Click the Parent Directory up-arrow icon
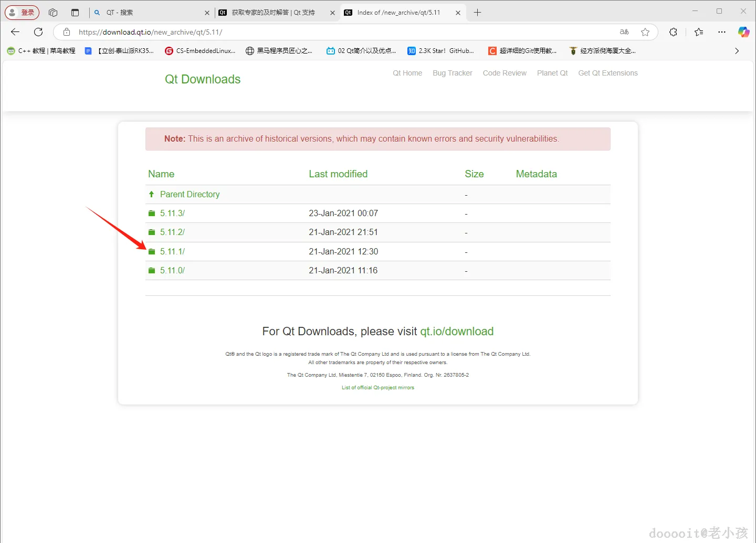The width and height of the screenshot is (756, 543). 152,194
